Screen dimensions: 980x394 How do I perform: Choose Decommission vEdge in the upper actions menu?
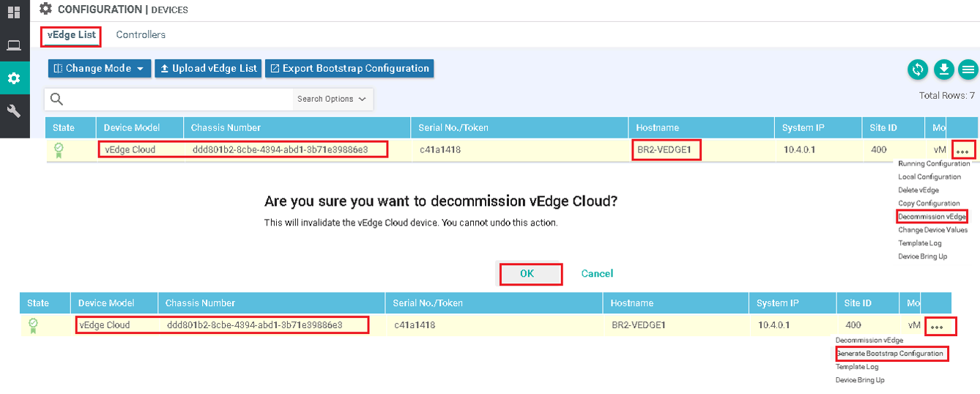tap(932, 217)
